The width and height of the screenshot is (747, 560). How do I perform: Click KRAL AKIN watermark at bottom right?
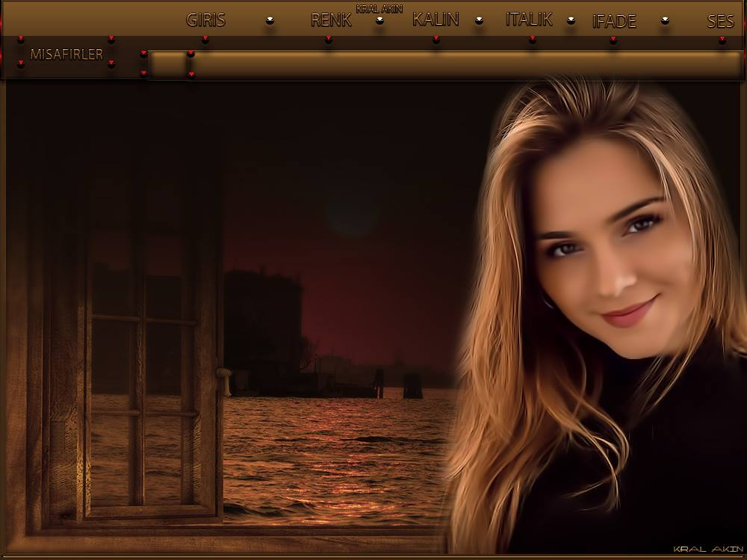point(704,549)
